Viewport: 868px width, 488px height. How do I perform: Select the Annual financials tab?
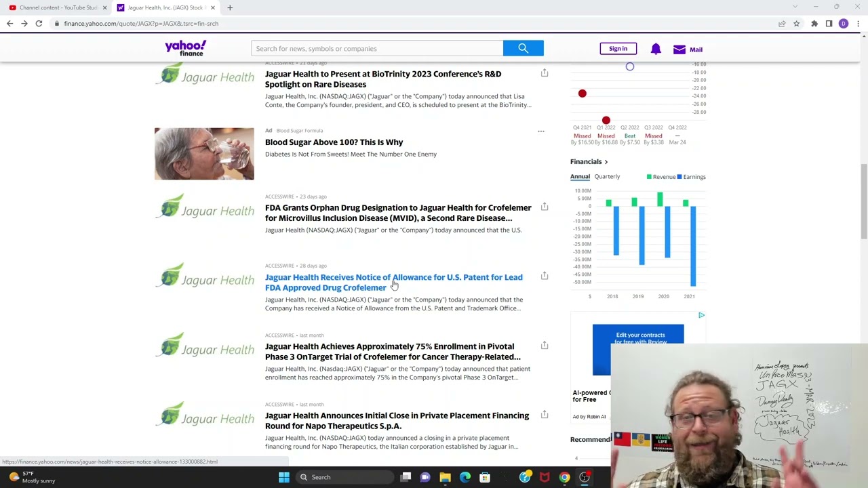(580, 177)
